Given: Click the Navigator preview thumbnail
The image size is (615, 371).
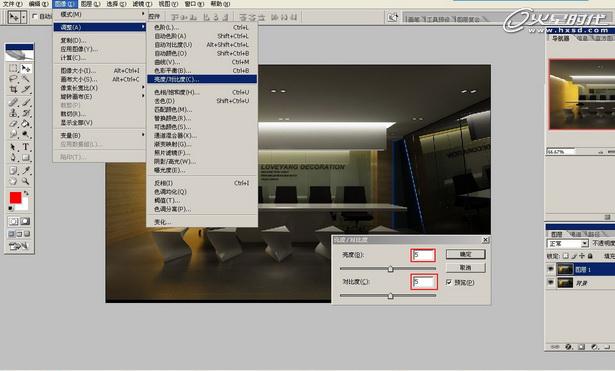Looking at the screenshot, I should (582, 95).
